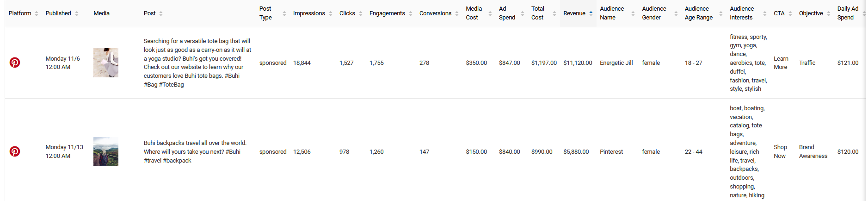Select the tote bag post text
The image size is (868, 201).
tap(197, 63)
